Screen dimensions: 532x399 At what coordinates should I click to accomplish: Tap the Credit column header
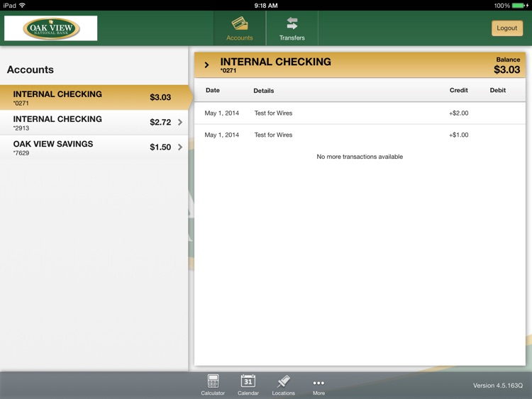tap(459, 90)
